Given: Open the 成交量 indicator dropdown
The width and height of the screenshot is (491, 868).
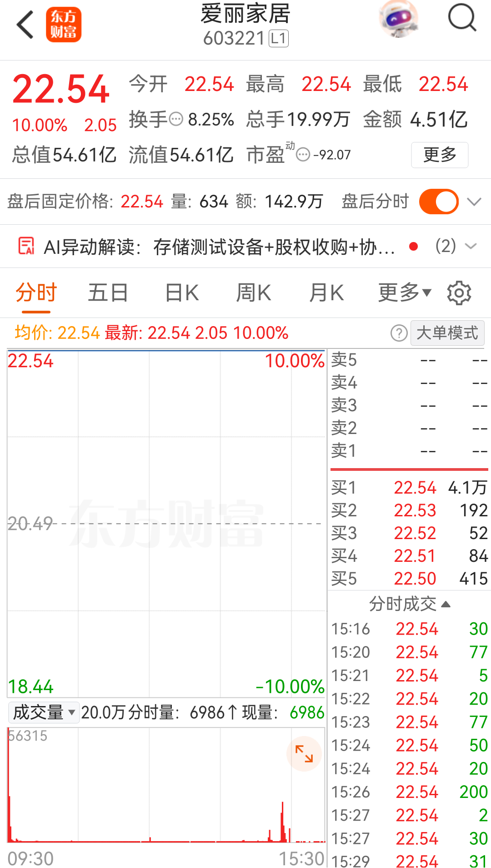Looking at the screenshot, I should pos(44,712).
